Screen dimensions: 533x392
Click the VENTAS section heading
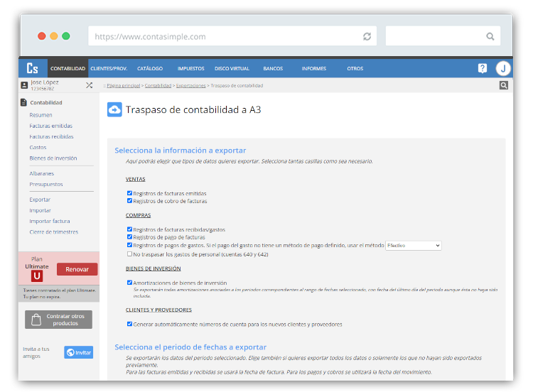[135, 179]
